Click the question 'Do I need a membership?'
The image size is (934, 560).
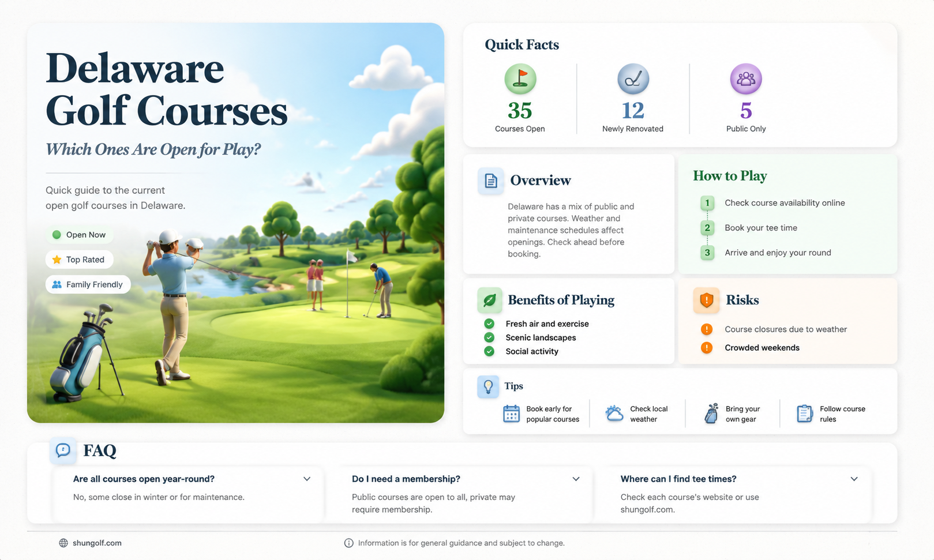(x=406, y=479)
